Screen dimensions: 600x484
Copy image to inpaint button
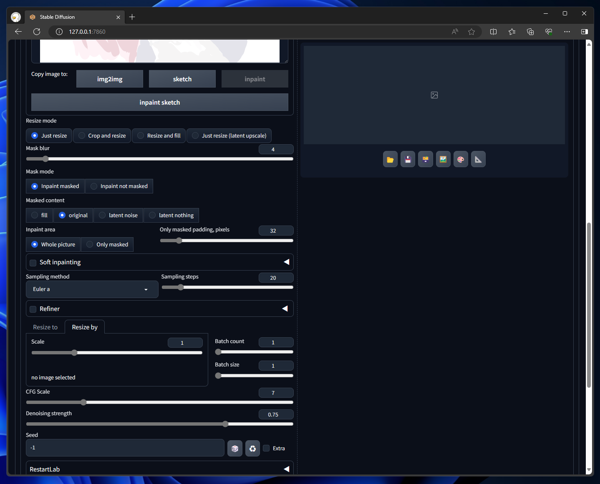tap(254, 79)
